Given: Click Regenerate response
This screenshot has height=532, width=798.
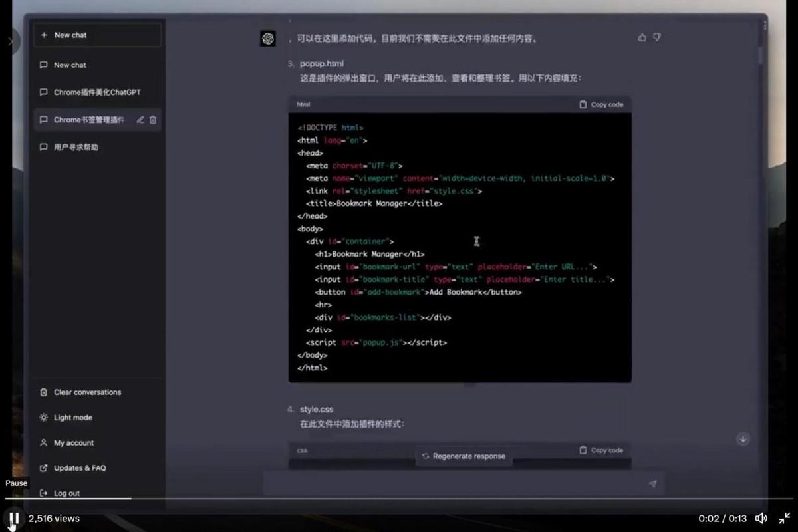Looking at the screenshot, I should click(x=464, y=456).
